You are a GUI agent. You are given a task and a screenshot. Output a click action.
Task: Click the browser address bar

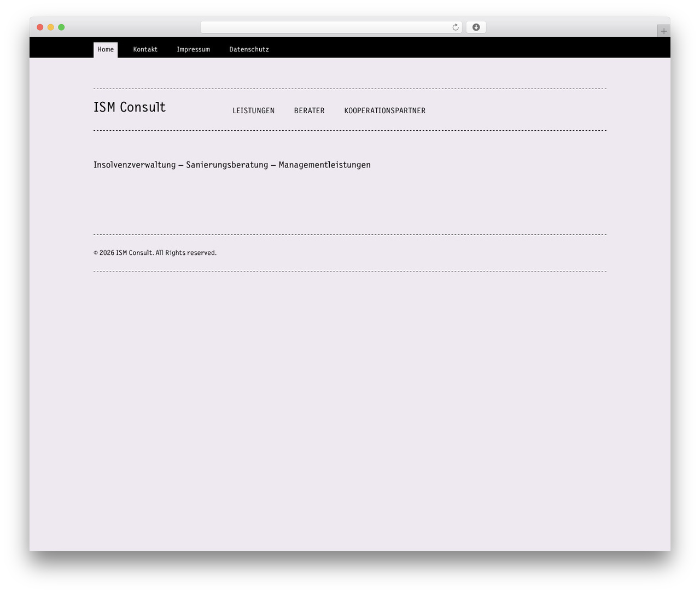331,27
